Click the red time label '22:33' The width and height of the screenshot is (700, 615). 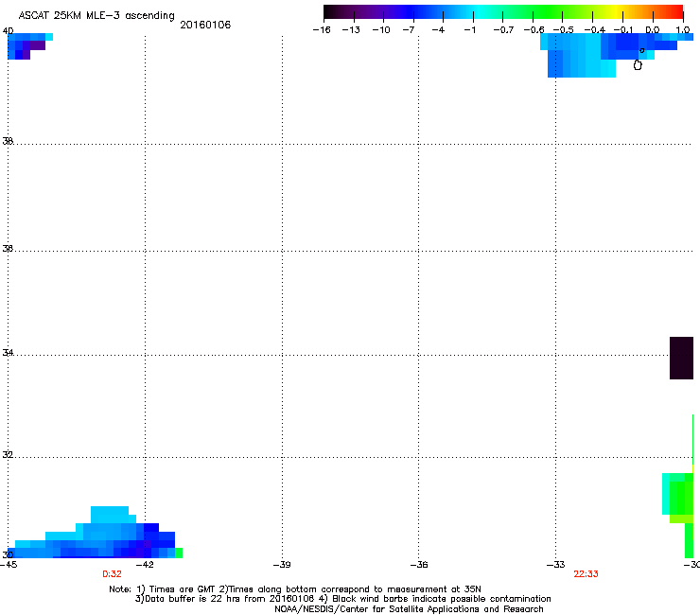click(586, 574)
